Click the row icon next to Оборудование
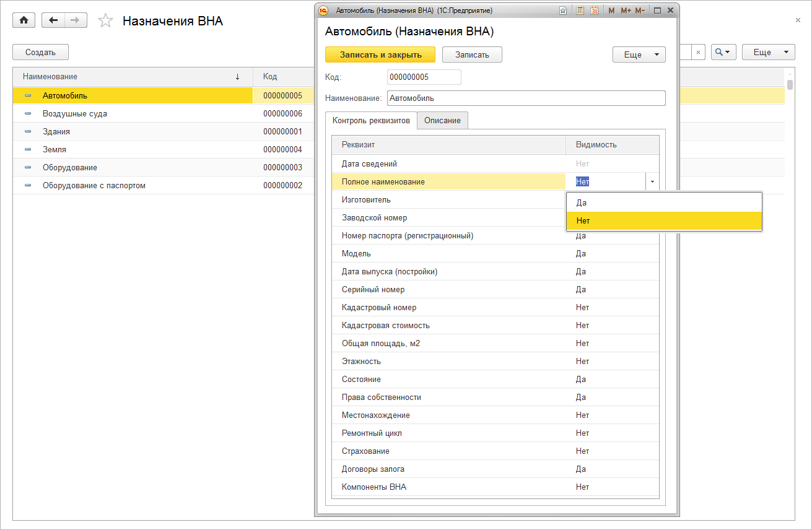The image size is (812, 530). [x=28, y=167]
